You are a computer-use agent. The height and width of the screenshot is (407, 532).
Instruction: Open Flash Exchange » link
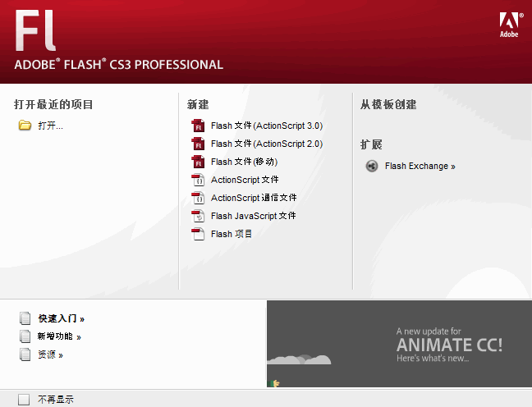(420, 167)
